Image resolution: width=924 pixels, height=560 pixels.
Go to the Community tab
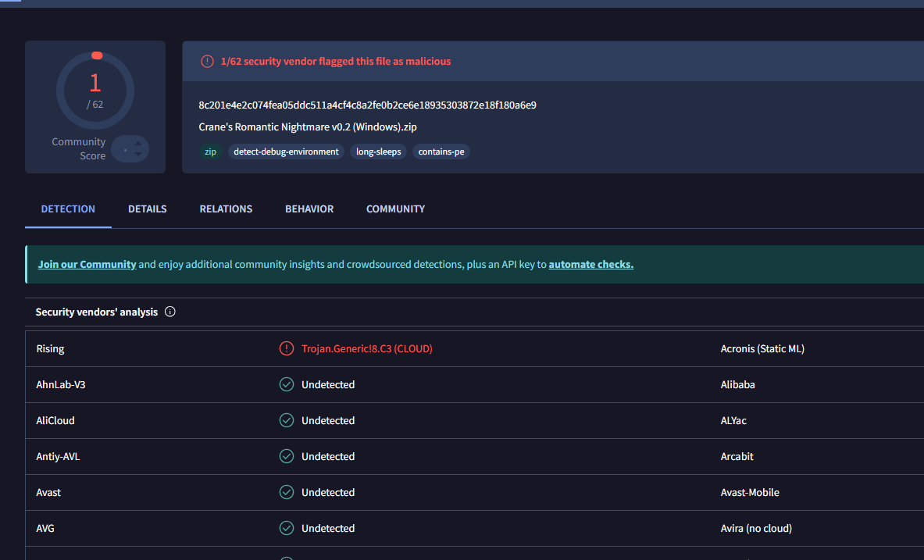[x=395, y=209]
